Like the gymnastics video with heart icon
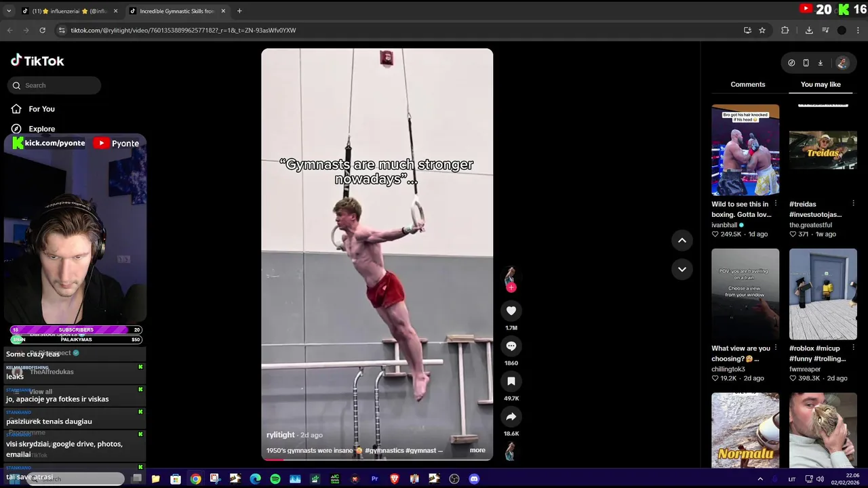 click(511, 310)
